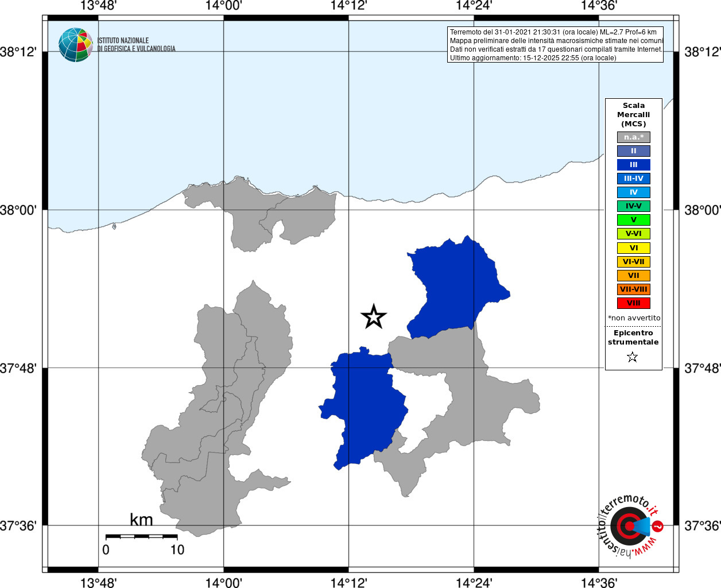This screenshot has width=721, height=588.
Task: Select the III-IV legend swatch
Action: pos(634,179)
